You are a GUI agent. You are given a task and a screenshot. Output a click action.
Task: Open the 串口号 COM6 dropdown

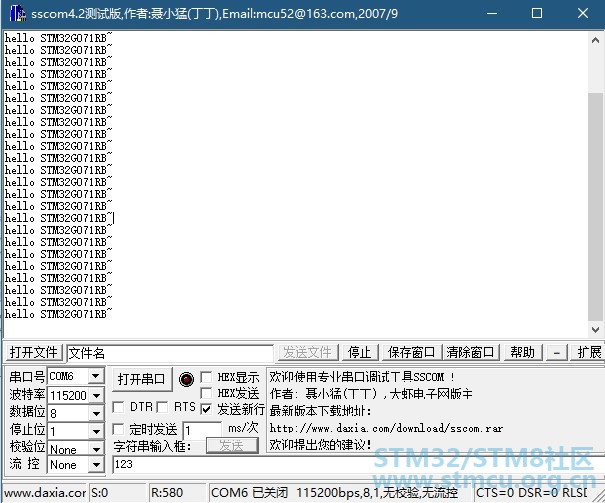click(96, 376)
